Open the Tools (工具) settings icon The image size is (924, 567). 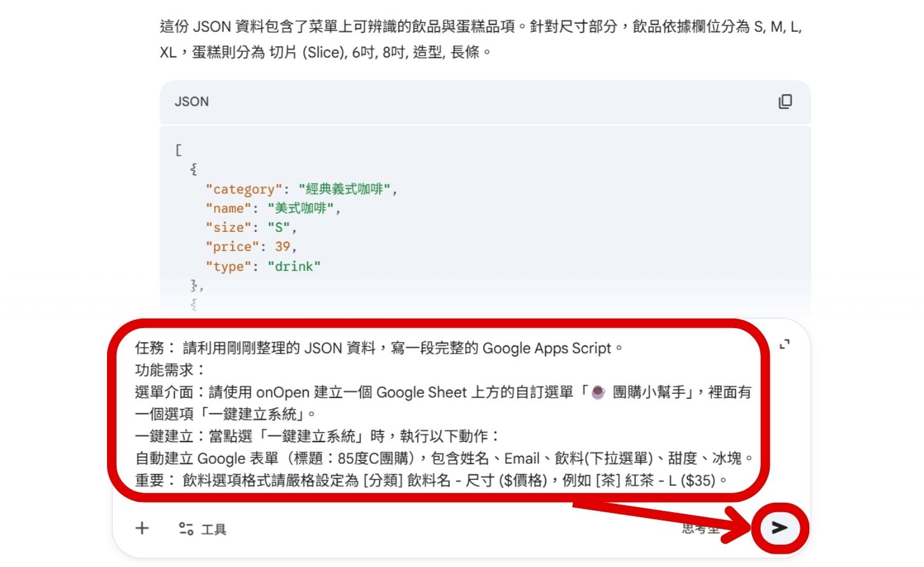[x=185, y=528]
